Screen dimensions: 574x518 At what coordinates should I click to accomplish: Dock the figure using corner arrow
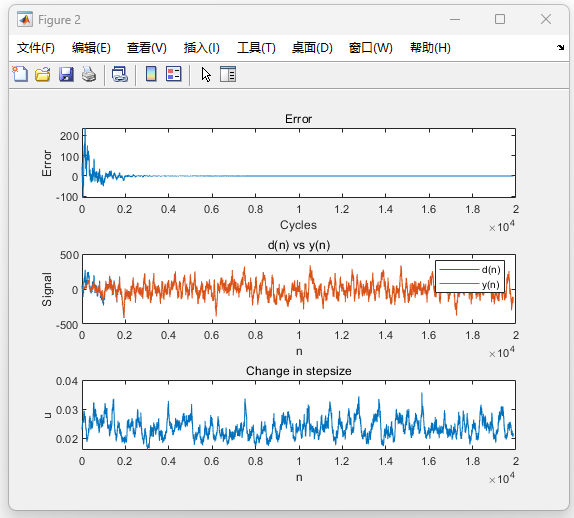560,47
